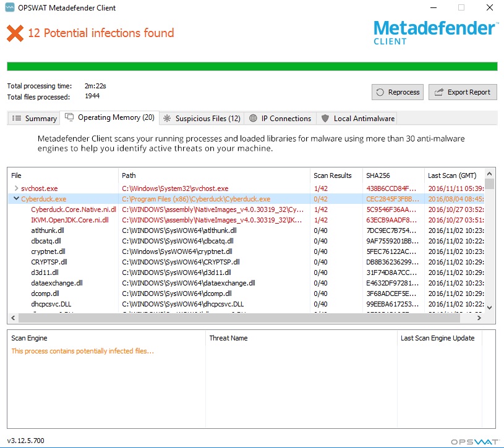Click the Reprocess button
The image size is (504, 448).
coord(397,92)
